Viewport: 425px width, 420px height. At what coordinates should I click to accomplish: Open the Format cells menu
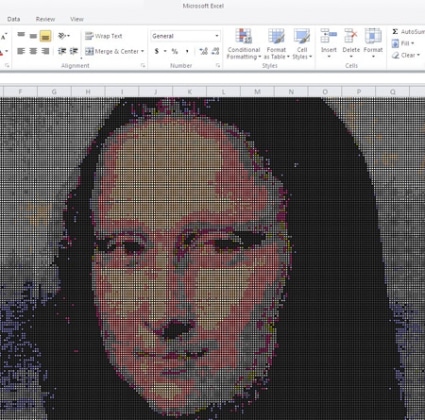(x=373, y=43)
